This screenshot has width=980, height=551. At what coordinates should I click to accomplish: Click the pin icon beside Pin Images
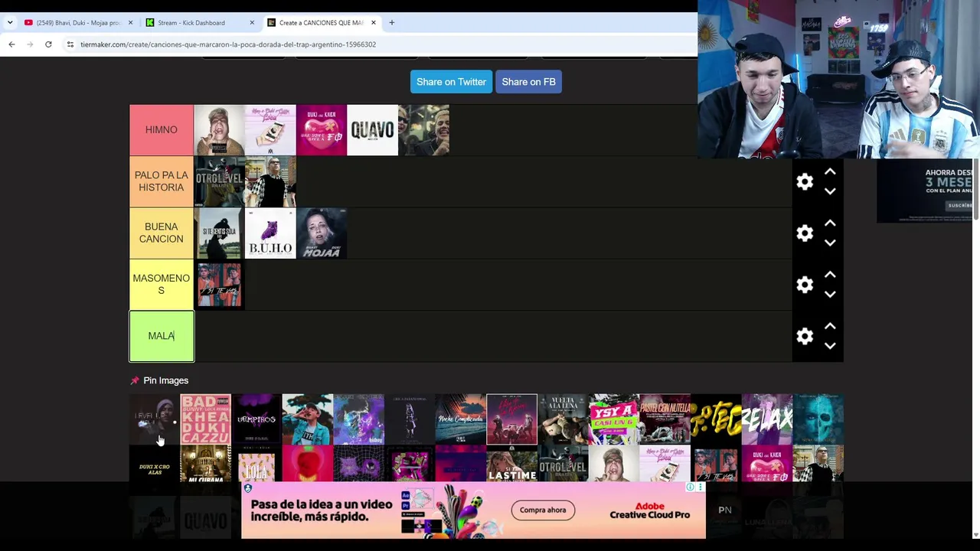click(135, 380)
